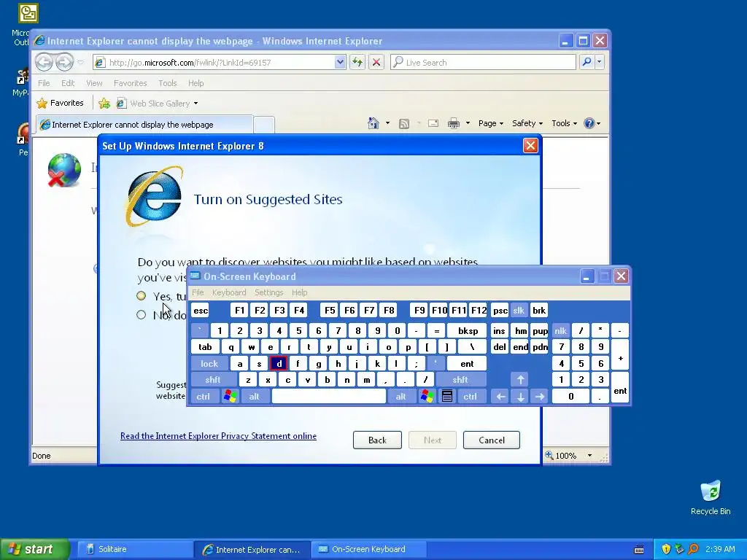Toggle the nlk num lock key

tap(561, 330)
